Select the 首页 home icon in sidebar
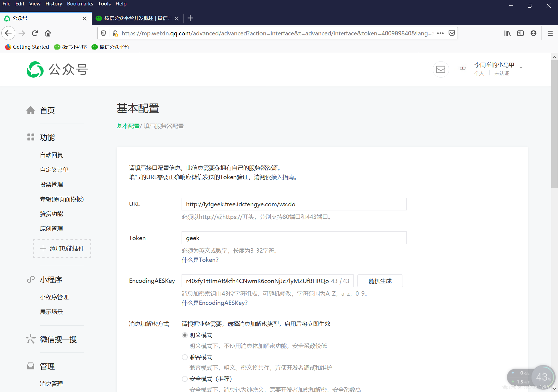This screenshot has width=558, height=392. (30, 110)
